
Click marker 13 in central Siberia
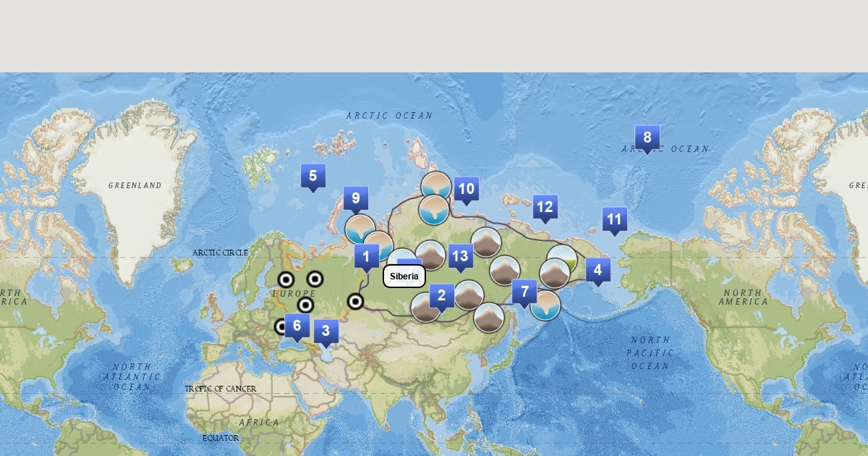[460, 256]
